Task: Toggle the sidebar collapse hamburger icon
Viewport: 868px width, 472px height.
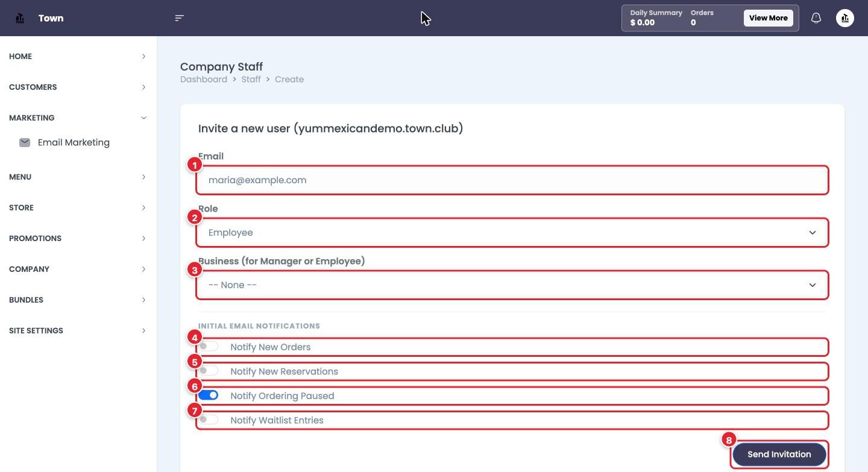Action: click(179, 18)
